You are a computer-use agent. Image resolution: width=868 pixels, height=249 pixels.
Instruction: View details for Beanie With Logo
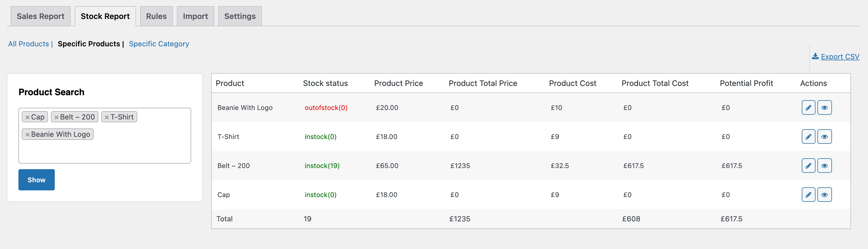click(824, 107)
